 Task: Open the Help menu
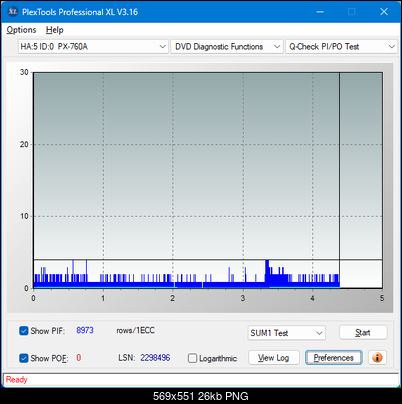(54, 30)
